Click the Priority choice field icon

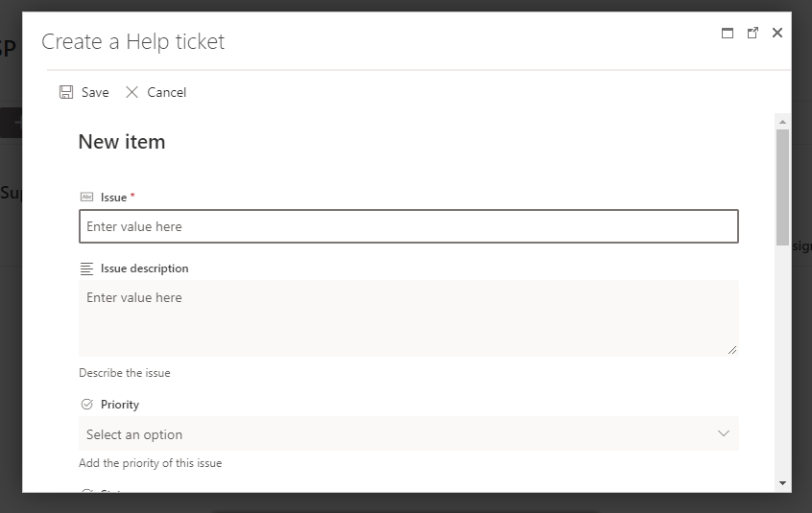[87, 405]
